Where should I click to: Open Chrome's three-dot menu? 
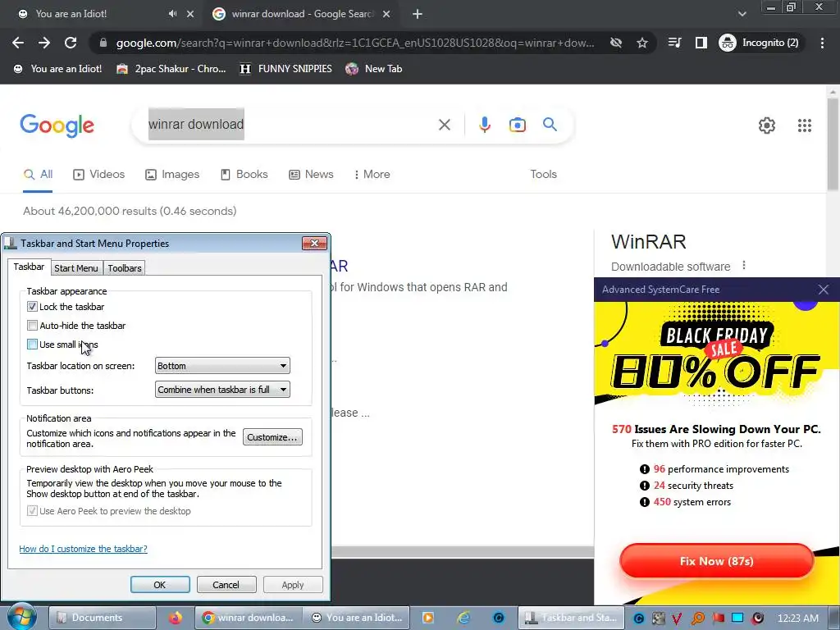822,43
